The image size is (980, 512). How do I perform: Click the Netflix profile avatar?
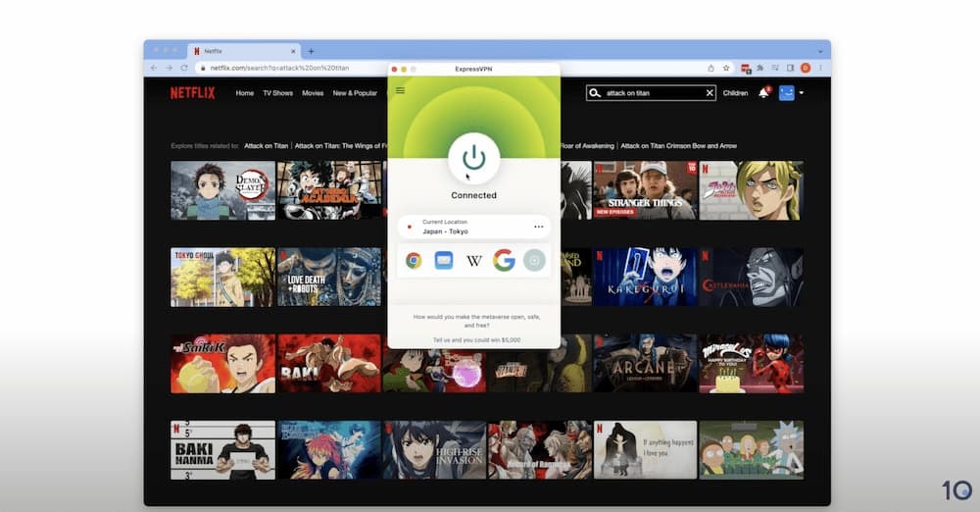pos(786,93)
